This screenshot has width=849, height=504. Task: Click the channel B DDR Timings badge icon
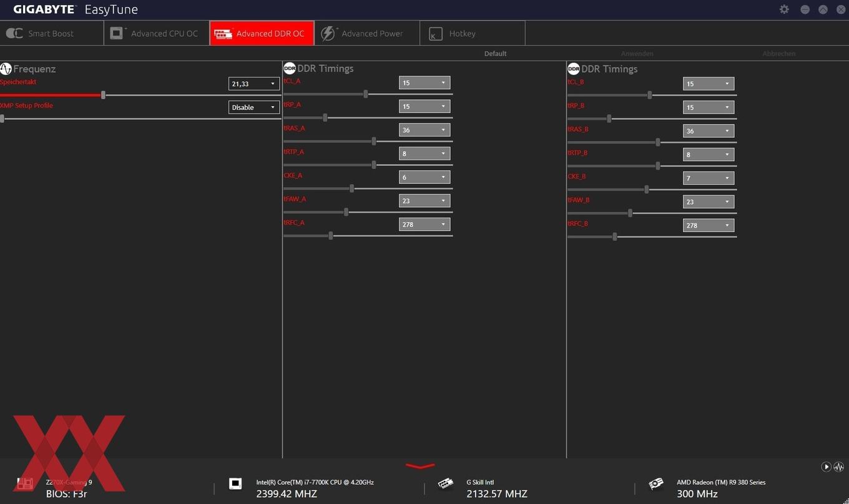[x=574, y=69]
